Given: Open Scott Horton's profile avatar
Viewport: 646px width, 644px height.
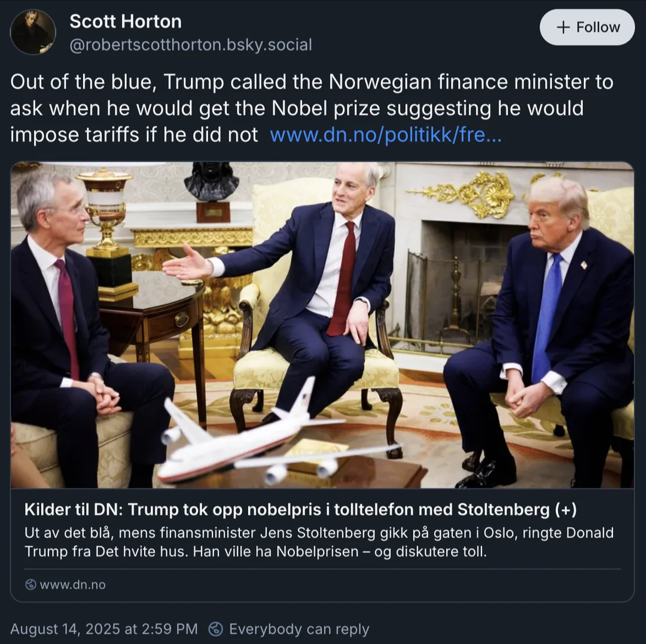Looking at the screenshot, I should pyautogui.click(x=33, y=32).
